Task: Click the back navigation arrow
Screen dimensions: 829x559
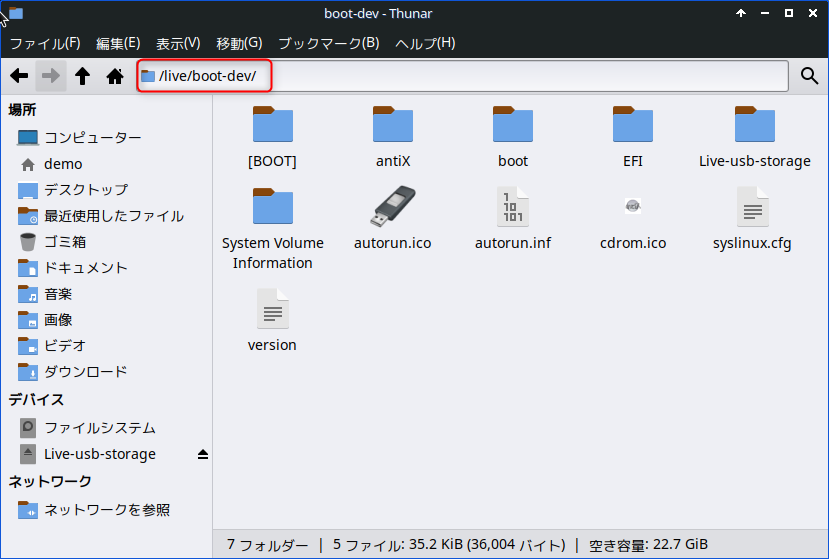Action: 19,76
